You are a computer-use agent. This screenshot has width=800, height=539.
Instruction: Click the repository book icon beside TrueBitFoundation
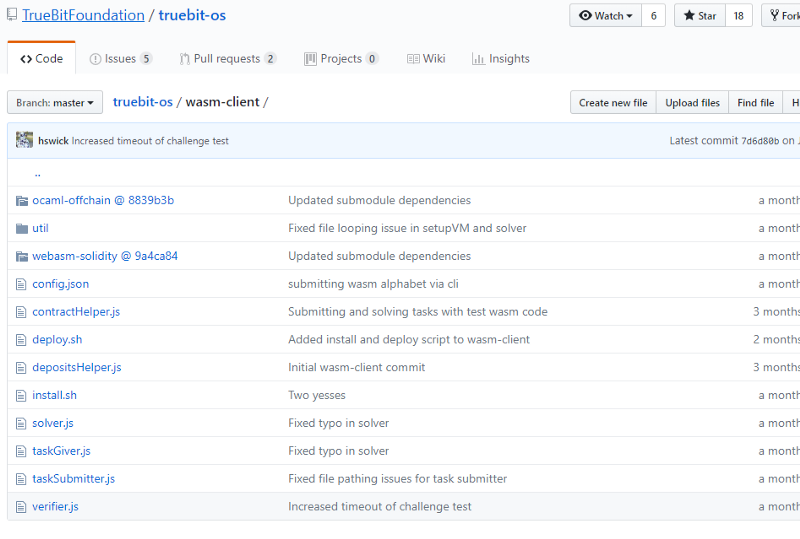point(10,16)
